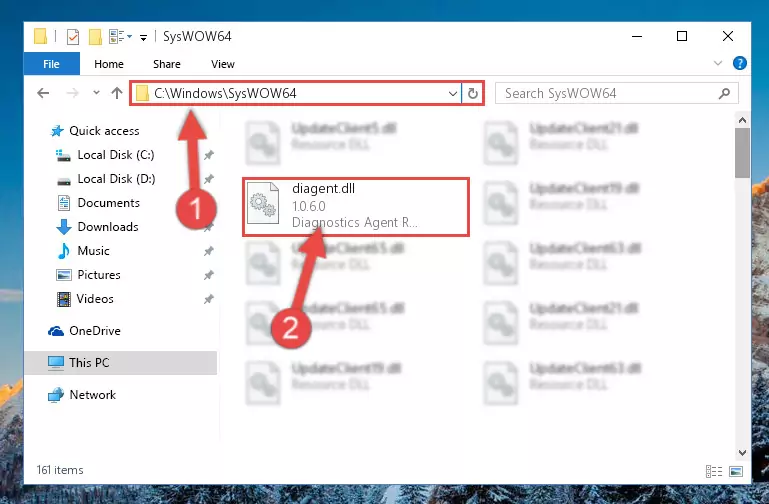This screenshot has width=769, height=504.
Task: Click the address bar path C:\Windows\SysWOW64
Action: [x=225, y=93]
